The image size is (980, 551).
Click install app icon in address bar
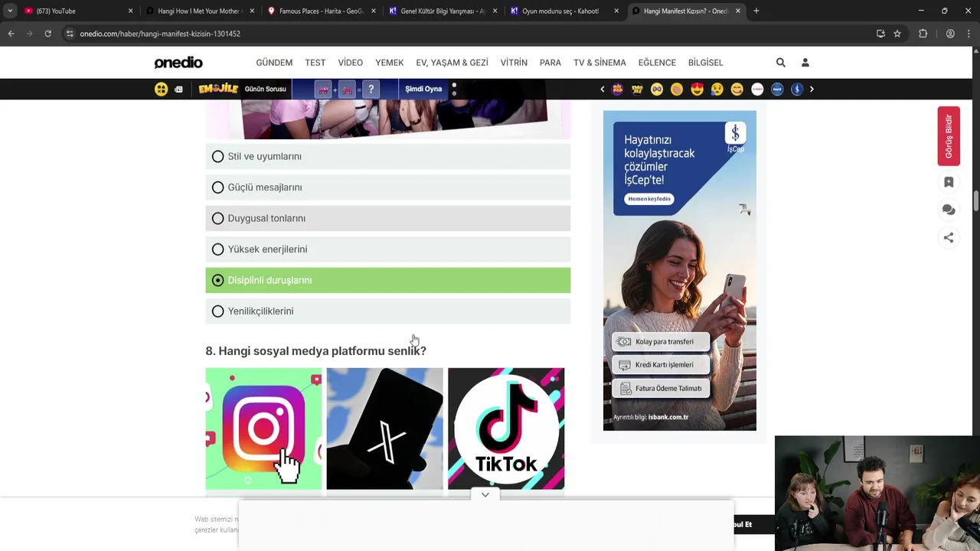pos(880,34)
